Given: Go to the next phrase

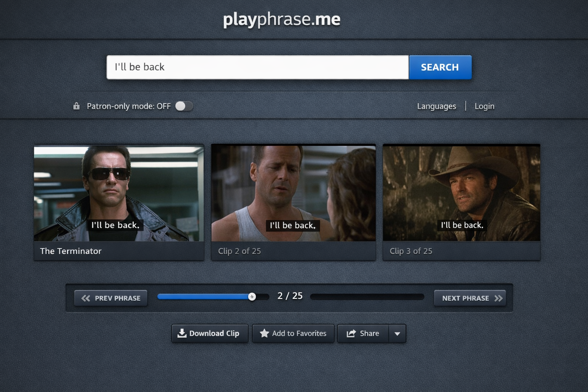Looking at the screenshot, I should click(x=470, y=298).
